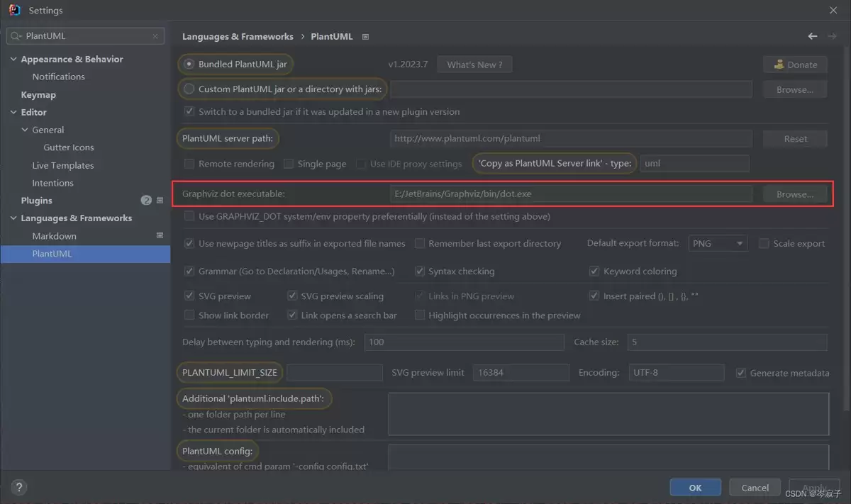Toggle Switch to a bundled jar checkbox
Image resolution: width=851 pixels, height=504 pixels.
[x=189, y=111]
